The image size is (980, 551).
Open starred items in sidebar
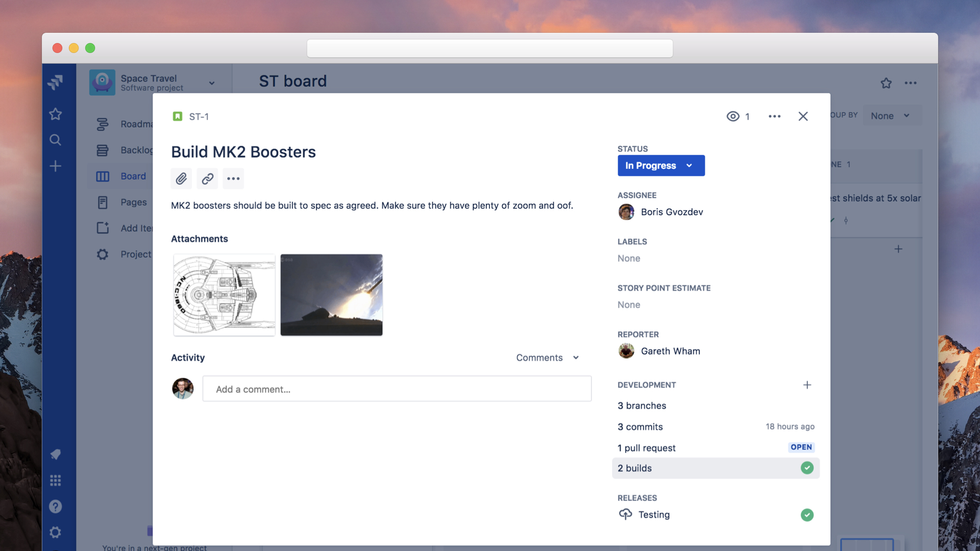[x=55, y=114]
